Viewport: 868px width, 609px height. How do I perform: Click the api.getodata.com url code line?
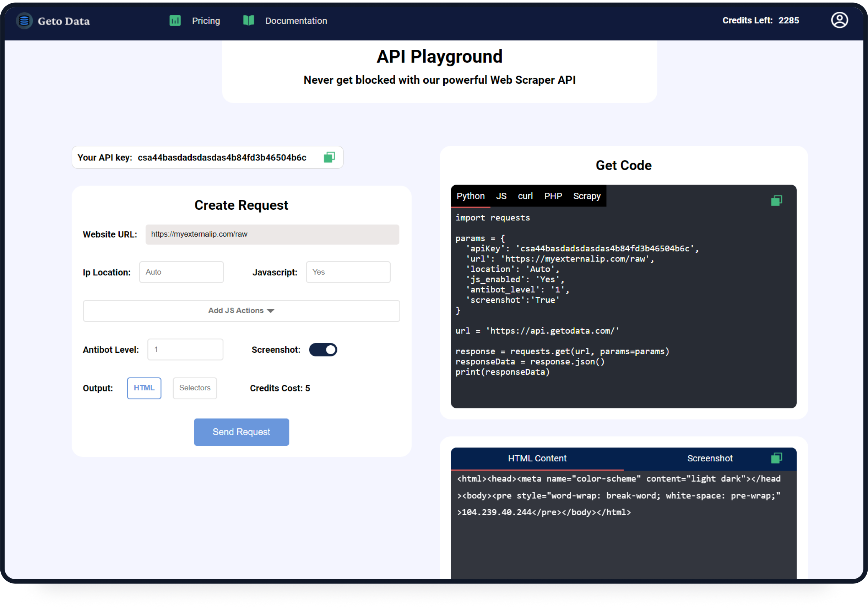coord(537,330)
